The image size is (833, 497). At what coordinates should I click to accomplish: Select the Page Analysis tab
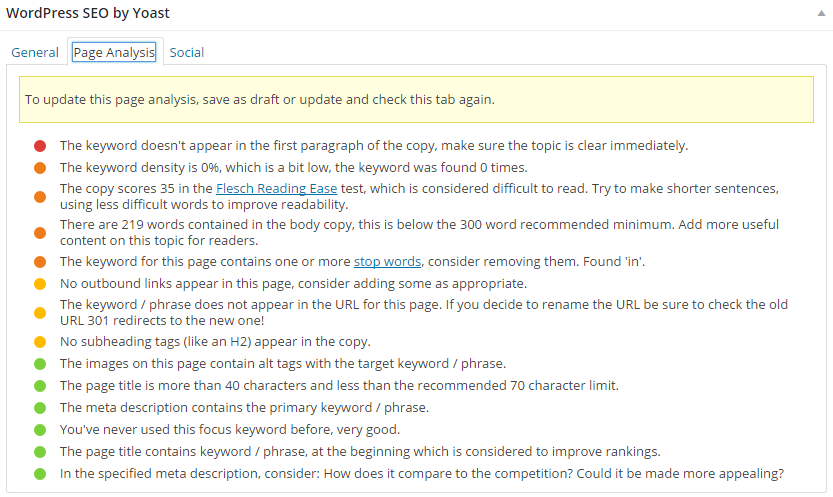114,53
